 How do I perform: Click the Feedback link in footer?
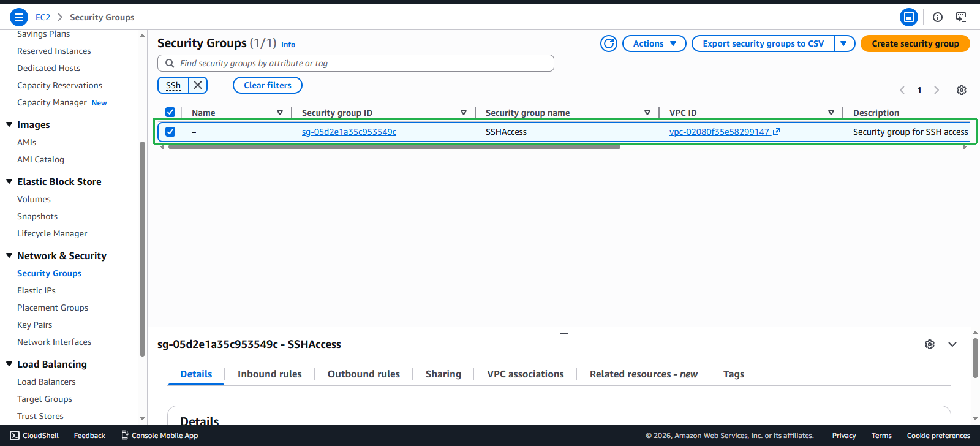point(89,436)
